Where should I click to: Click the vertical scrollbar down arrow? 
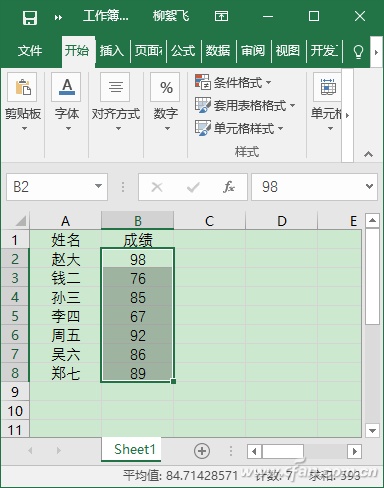coord(372,431)
